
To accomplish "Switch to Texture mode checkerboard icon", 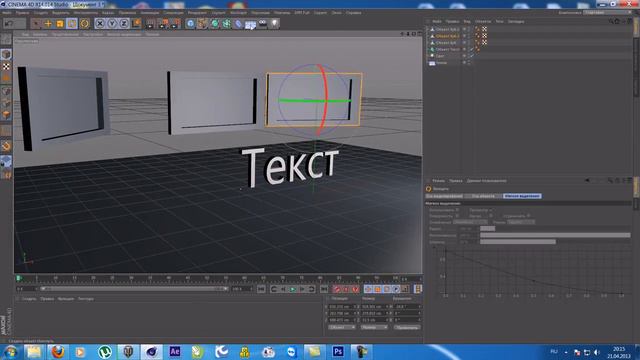I will tap(6, 66).
